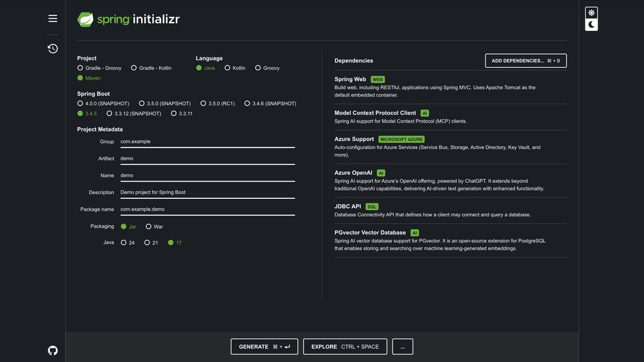The height and width of the screenshot is (362, 644).
Task: Open the more options ellipsis button
Action: coord(402,347)
